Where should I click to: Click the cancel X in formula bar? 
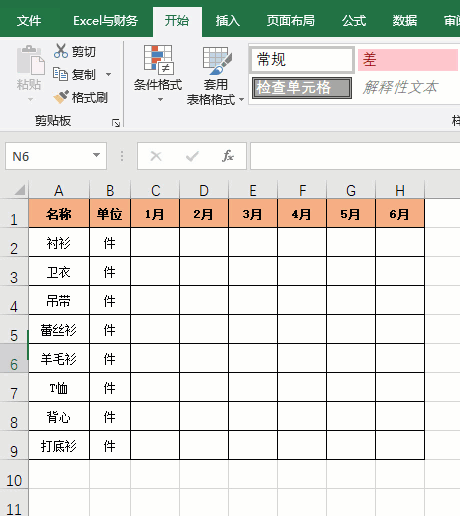[156, 156]
